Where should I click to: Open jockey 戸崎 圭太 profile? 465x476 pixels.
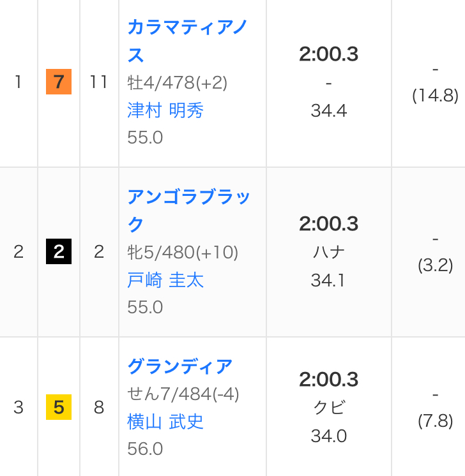tap(165, 280)
